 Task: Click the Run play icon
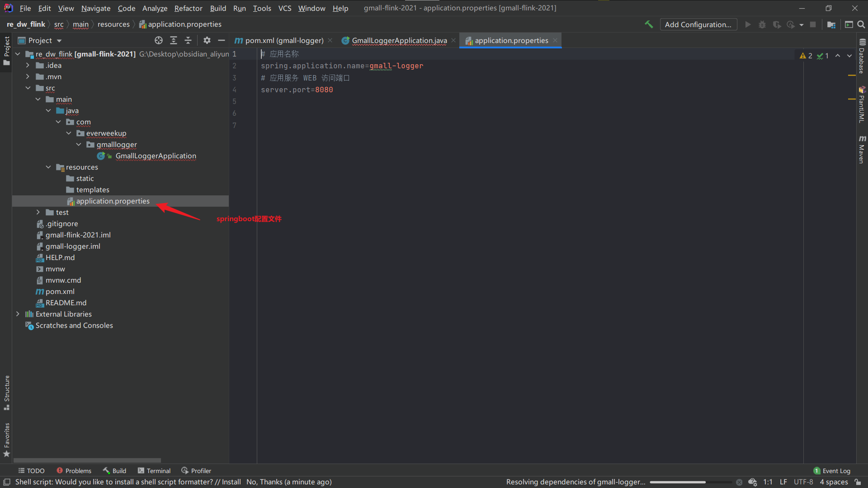[748, 24]
